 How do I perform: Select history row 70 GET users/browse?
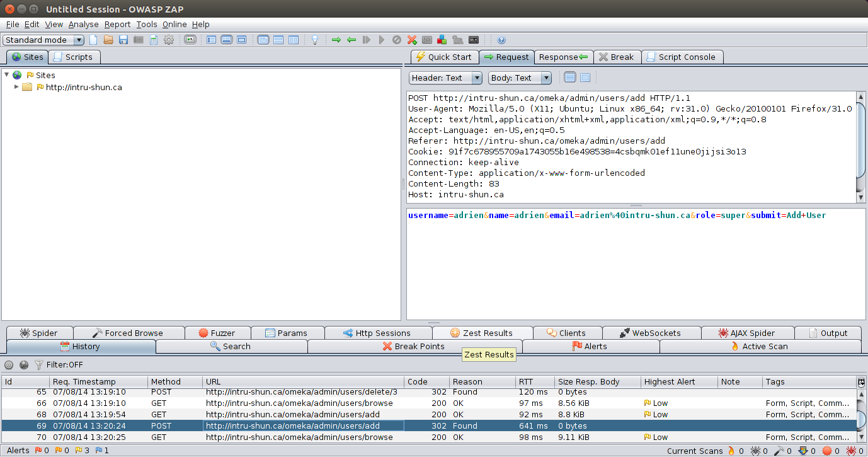click(x=428, y=437)
